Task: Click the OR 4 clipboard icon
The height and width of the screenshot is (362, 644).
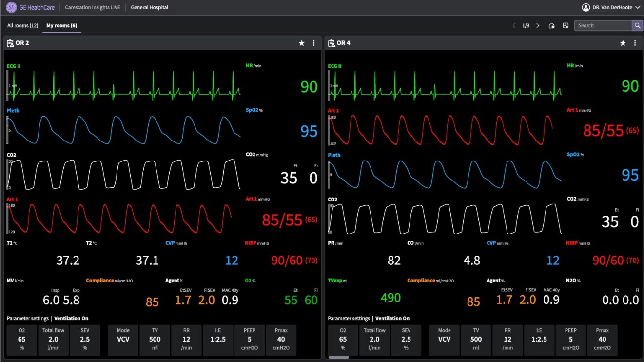Action: click(x=332, y=43)
